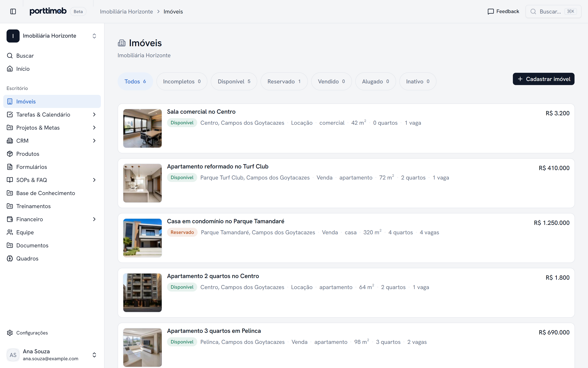The width and height of the screenshot is (588, 368).
Task: Expand Tarefas & Calendário submenu chevron
Action: [x=94, y=115]
